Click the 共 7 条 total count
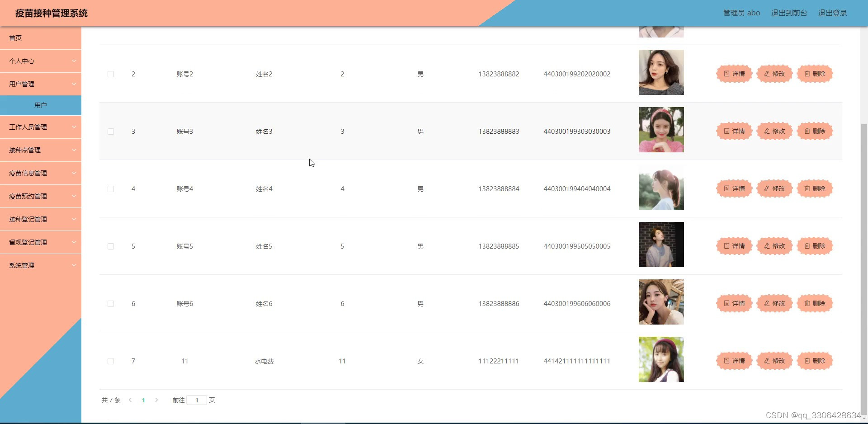The image size is (868, 424). click(111, 400)
